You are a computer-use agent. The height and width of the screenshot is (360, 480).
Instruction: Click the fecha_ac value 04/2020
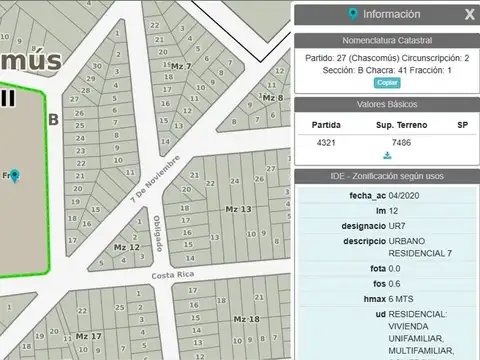(x=404, y=196)
